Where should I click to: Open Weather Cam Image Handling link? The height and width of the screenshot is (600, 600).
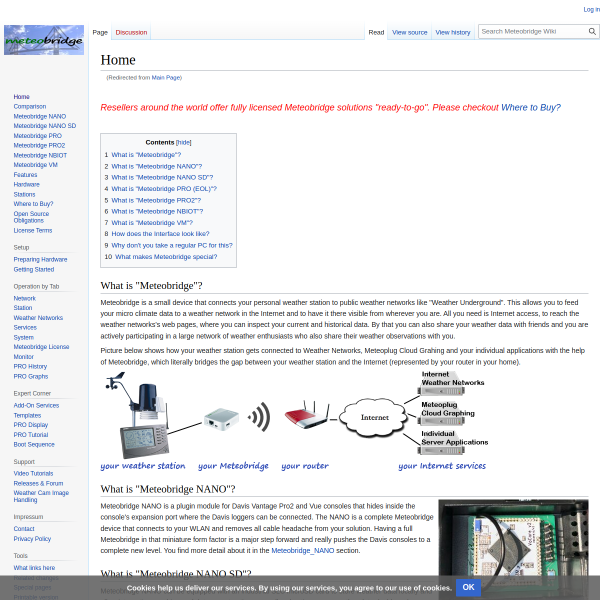[x=41, y=497]
